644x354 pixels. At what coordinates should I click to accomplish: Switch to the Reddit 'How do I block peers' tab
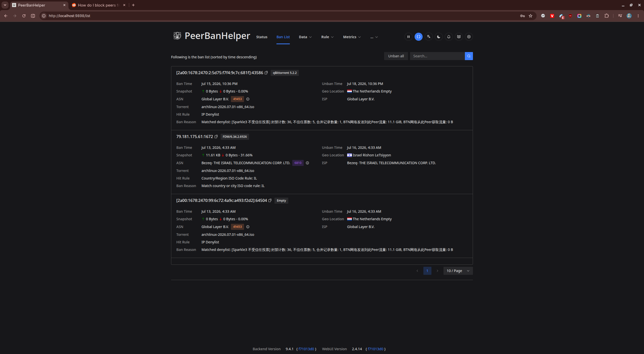[99, 5]
